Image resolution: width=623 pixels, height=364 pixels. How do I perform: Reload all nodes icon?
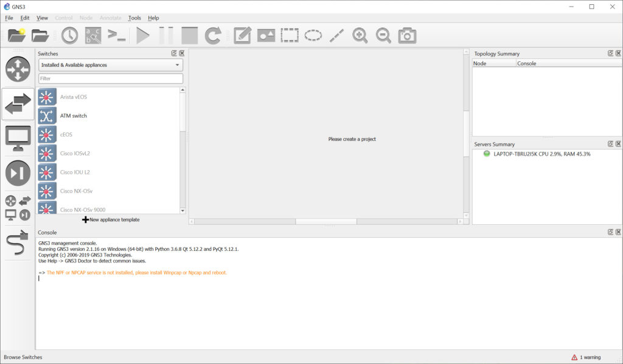213,36
